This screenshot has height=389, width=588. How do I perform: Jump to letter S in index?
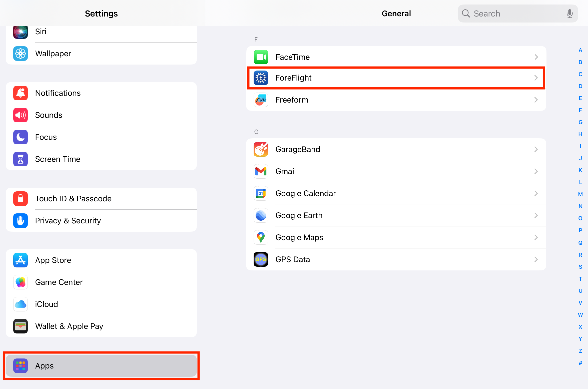coord(580,267)
